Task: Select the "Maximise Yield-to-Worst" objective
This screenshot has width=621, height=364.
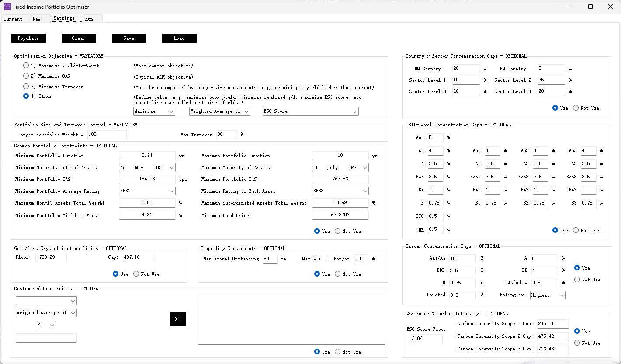Action: pyautogui.click(x=26, y=66)
